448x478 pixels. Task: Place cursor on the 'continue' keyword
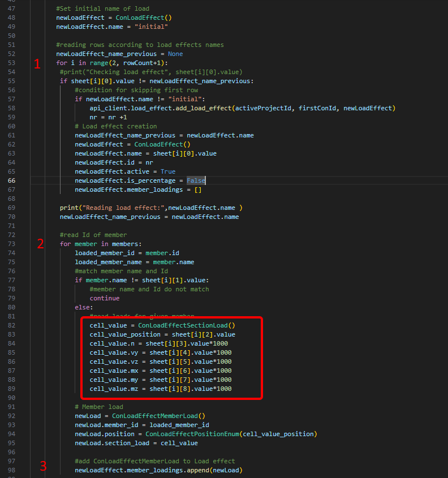coord(104,298)
